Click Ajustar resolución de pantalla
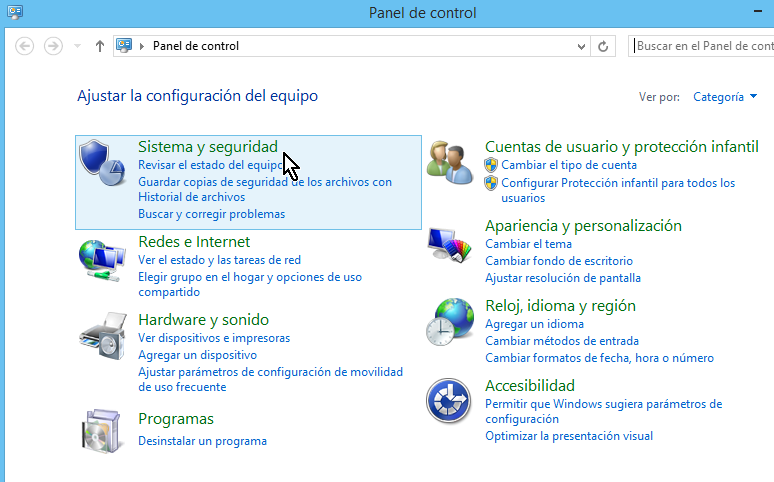This screenshot has height=482, width=774. click(x=563, y=278)
